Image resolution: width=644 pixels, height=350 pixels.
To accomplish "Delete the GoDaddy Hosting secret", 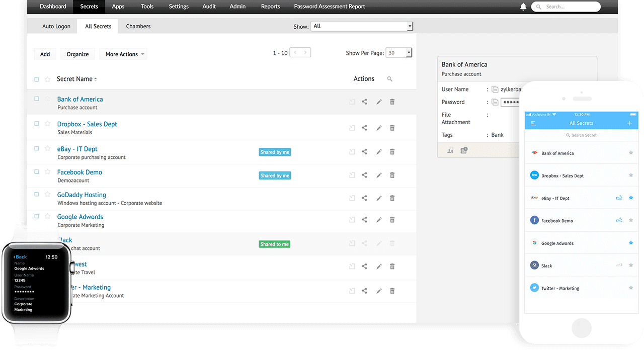I will [392, 198].
